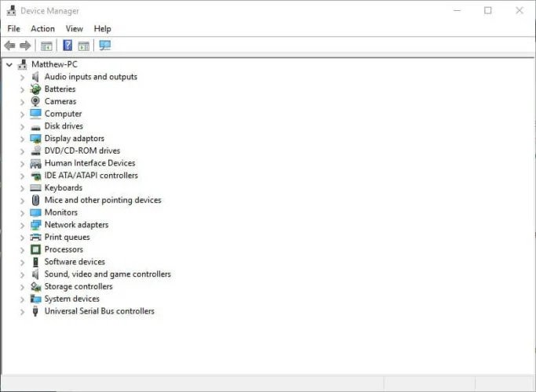The image size is (536, 392).
Task: Click the Audio inputs and outputs speaker icon
Action: (x=35, y=77)
